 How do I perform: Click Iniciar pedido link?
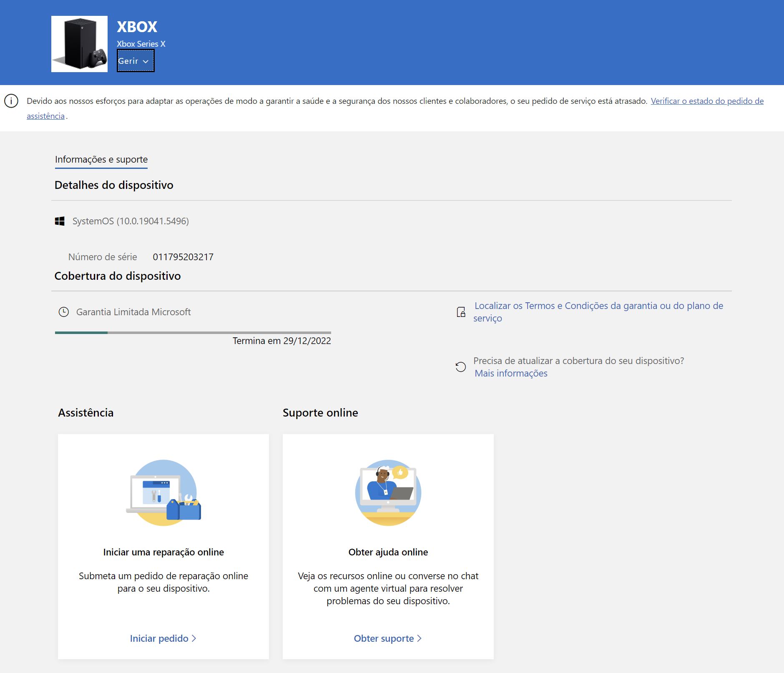pyautogui.click(x=163, y=638)
